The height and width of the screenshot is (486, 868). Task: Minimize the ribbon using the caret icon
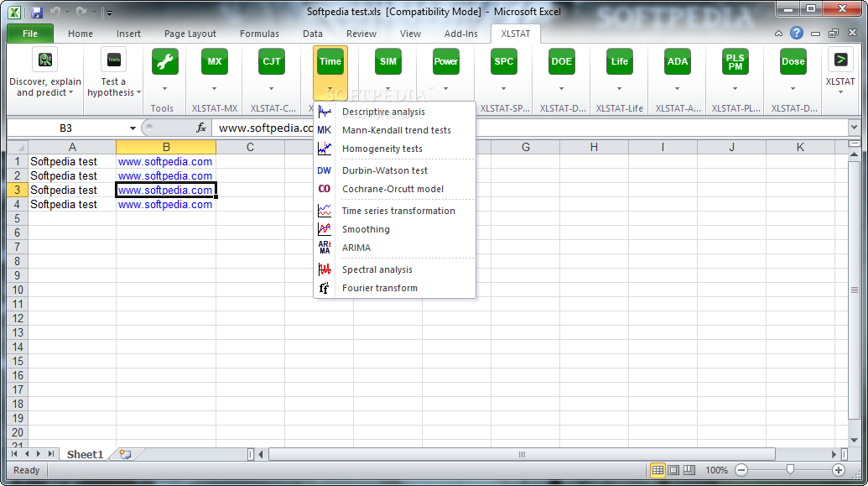coord(778,34)
